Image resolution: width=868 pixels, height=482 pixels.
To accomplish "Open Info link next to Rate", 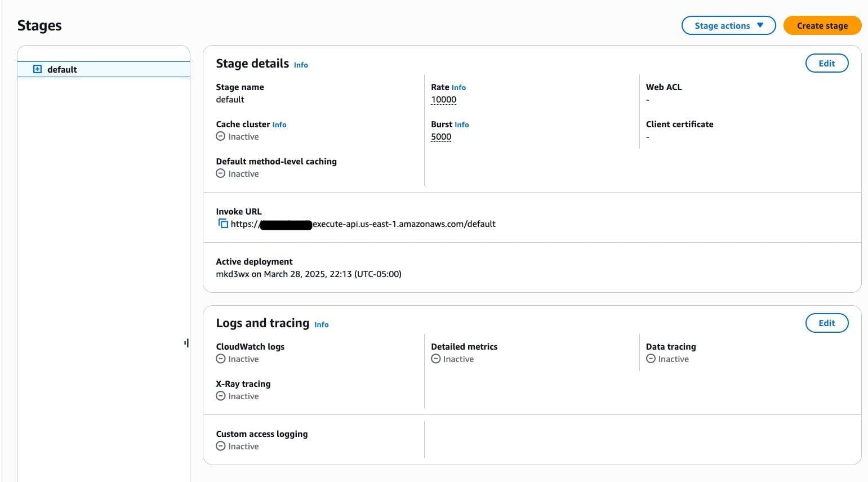I will (x=459, y=87).
